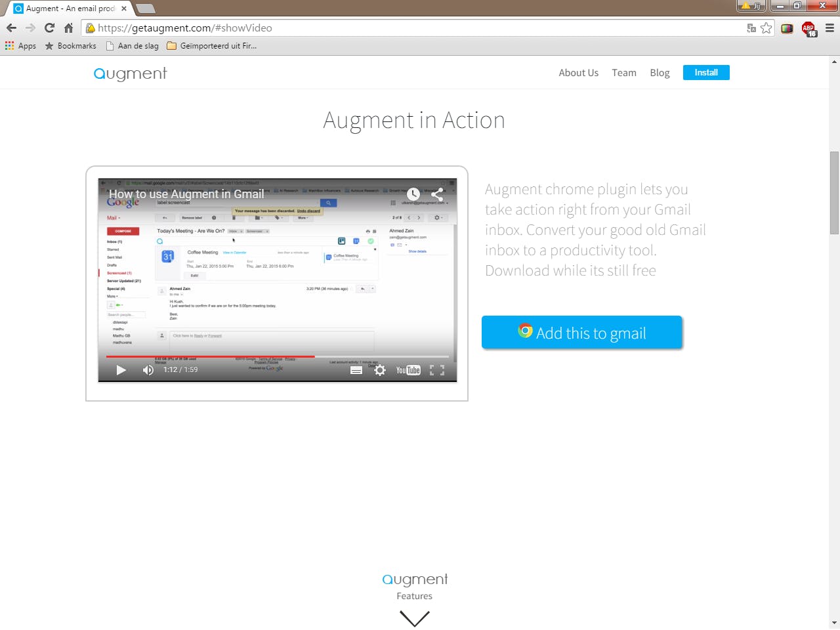Screen dimensions: 840x630
Task: Click the Augment logo in the header
Action: click(130, 73)
